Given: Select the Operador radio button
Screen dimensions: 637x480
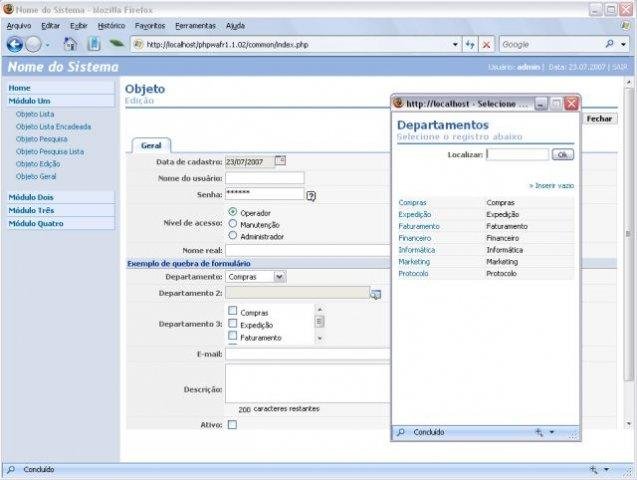Looking at the screenshot, I should (x=232, y=212).
